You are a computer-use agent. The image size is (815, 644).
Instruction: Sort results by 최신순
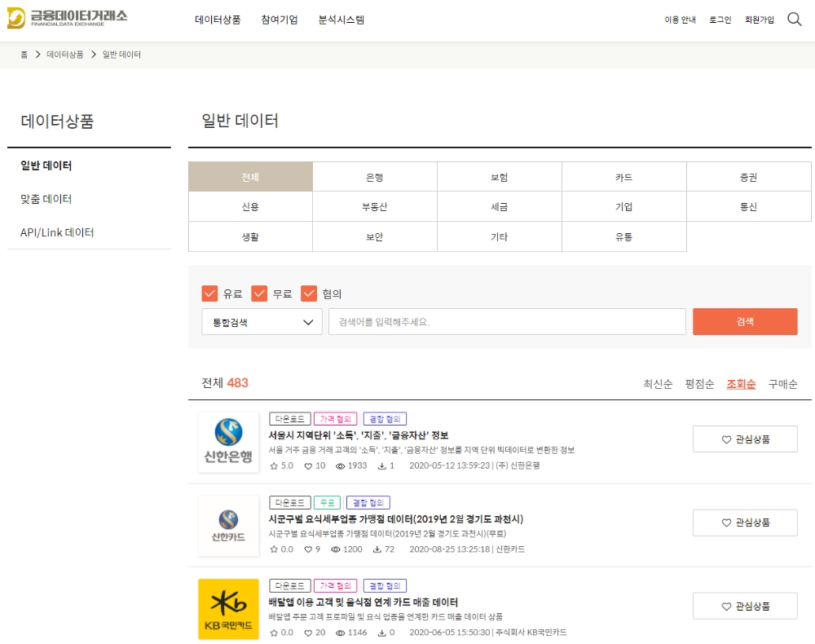coord(658,384)
